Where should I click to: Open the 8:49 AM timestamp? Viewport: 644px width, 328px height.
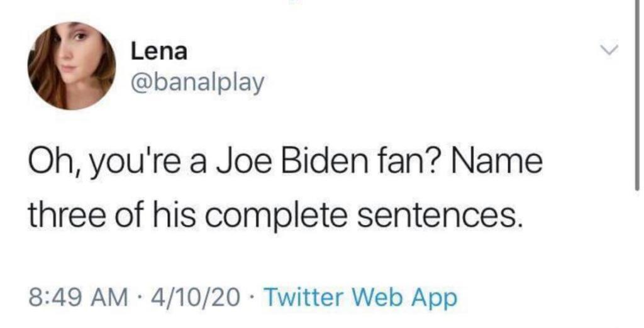click(78, 298)
